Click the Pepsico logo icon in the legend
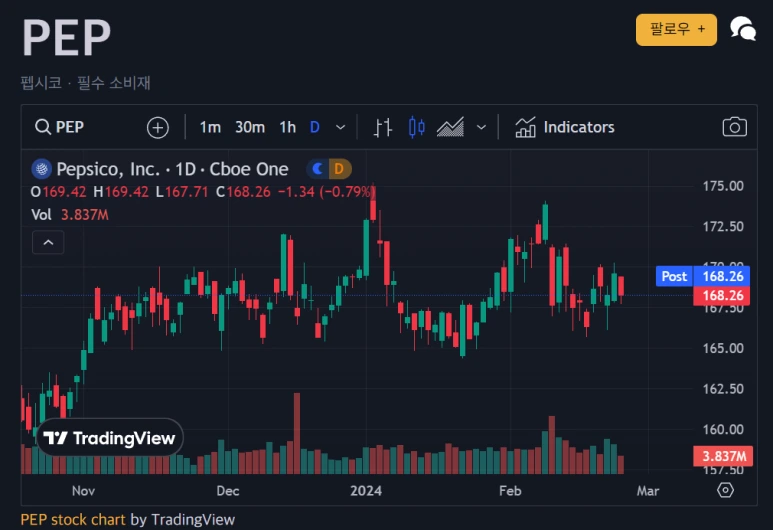773x530 pixels. tap(41, 169)
